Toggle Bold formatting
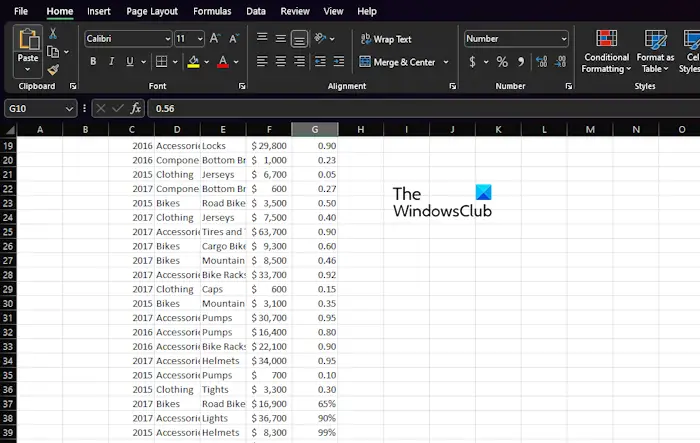Screen dimensions: 700x443 tap(93, 62)
